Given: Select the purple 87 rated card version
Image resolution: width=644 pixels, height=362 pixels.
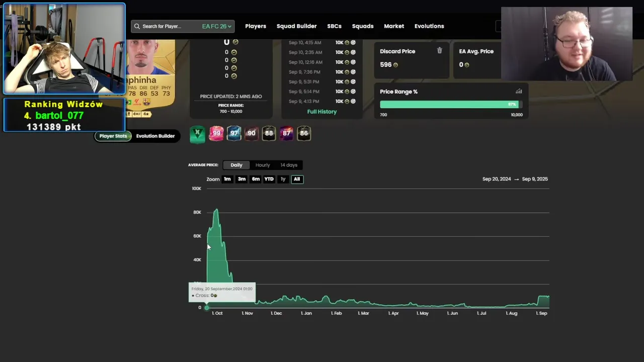Looking at the screenshot, I should (x=286, y=133).
